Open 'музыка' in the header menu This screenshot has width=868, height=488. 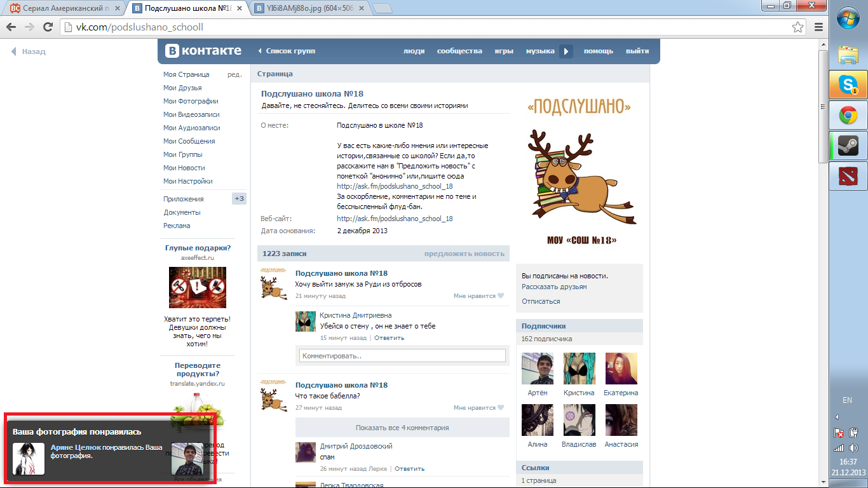click(x=540, y=51)
